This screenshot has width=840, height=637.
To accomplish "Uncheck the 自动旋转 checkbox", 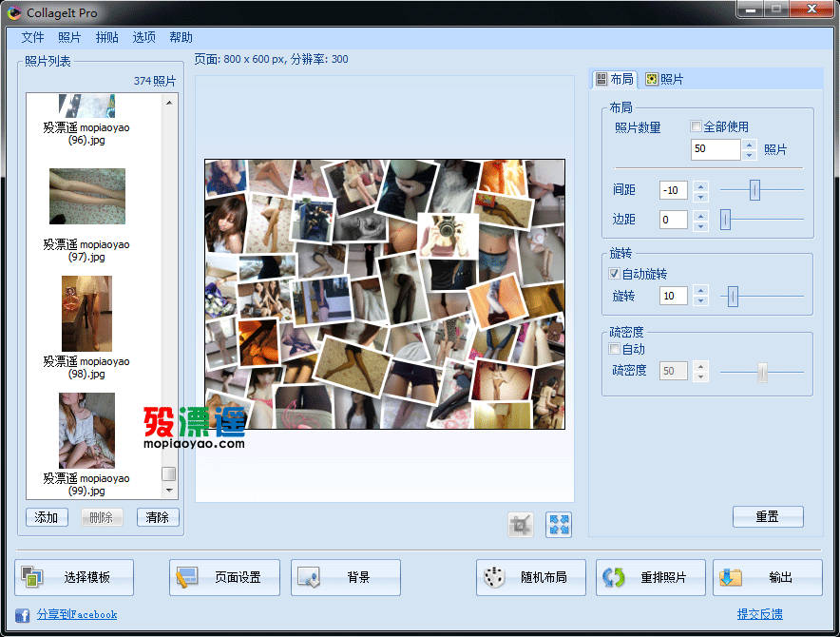I will (614, 274).
